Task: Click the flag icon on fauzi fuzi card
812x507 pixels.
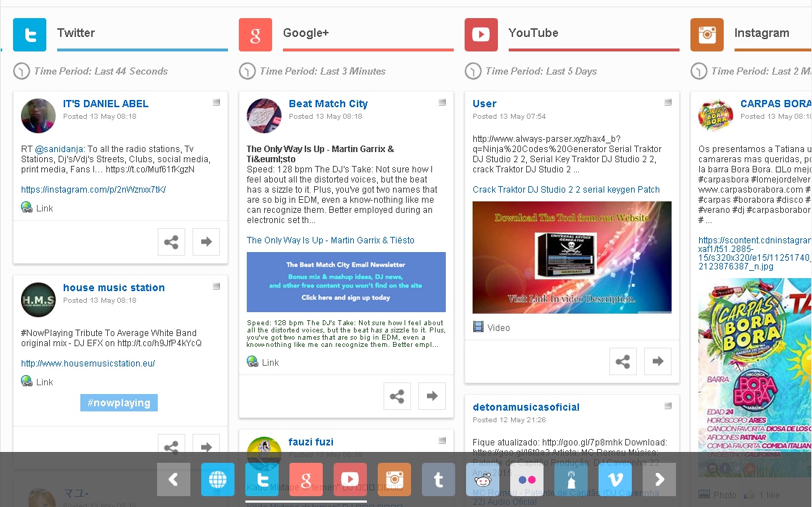Action: pos(442,440)
